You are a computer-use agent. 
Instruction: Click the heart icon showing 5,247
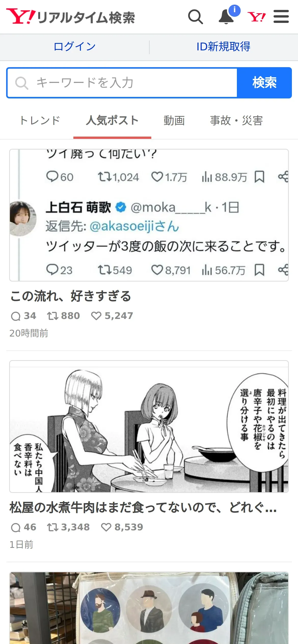(x=96, y=316)
